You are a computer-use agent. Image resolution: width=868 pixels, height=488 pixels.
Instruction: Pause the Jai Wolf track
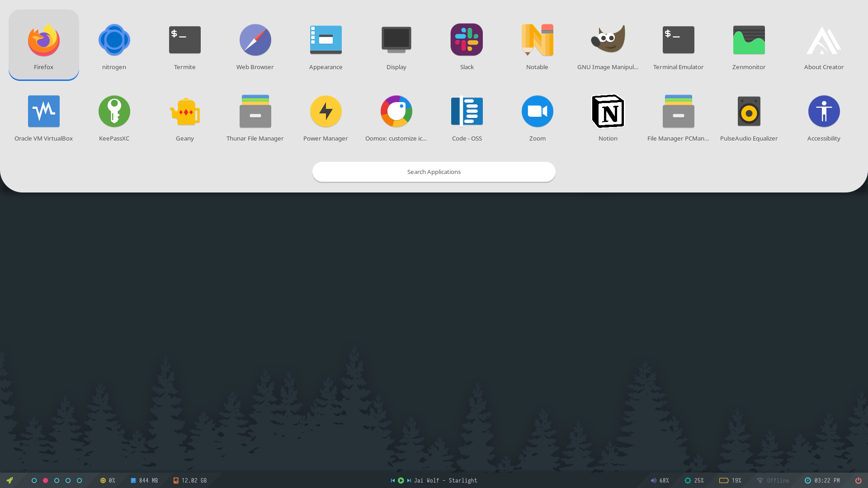401,480
